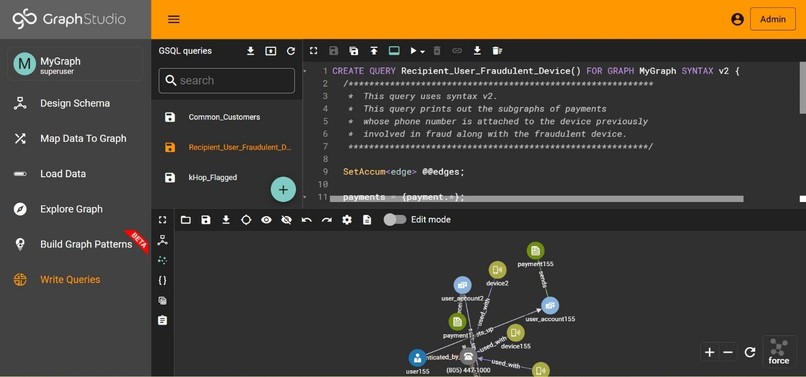Zoom in on the graph
Viewport: 806px width, 377px height.
pyautogui.click(x=709, y=352)
